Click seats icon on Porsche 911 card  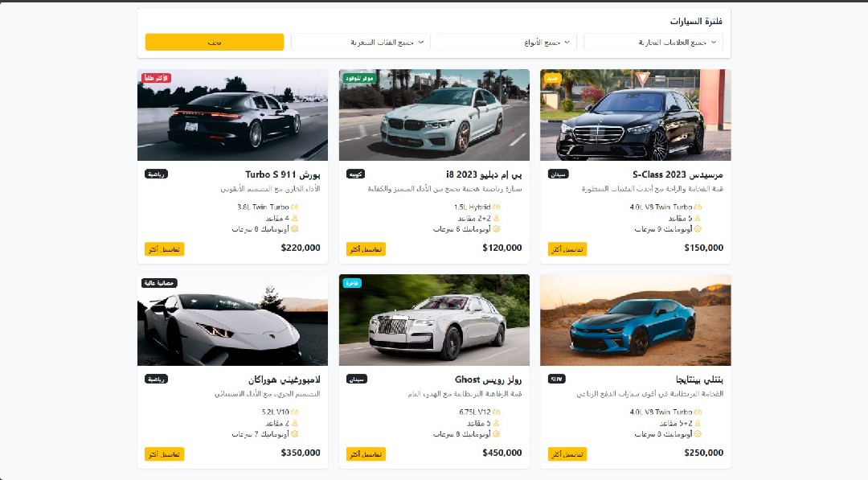tap(294, 218)
